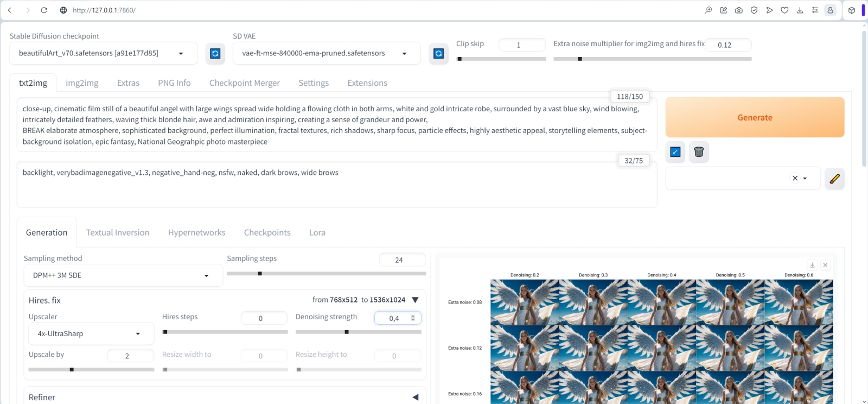This screenshot has height=404, width=868.
Task: Open the browser shield check icon
Action: (754, 10)
